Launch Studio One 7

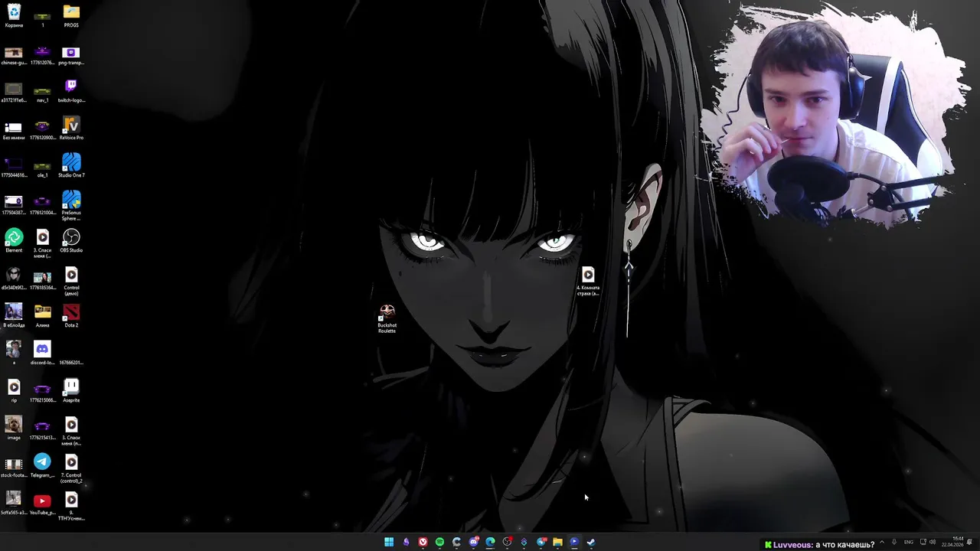point(71,165)
